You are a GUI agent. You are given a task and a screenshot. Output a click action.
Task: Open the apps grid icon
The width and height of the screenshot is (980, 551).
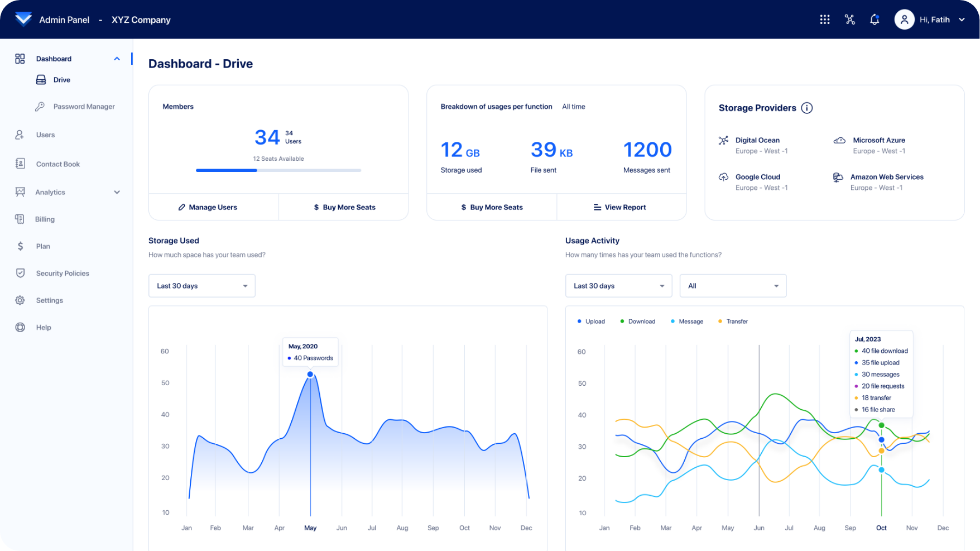[824, 20]
